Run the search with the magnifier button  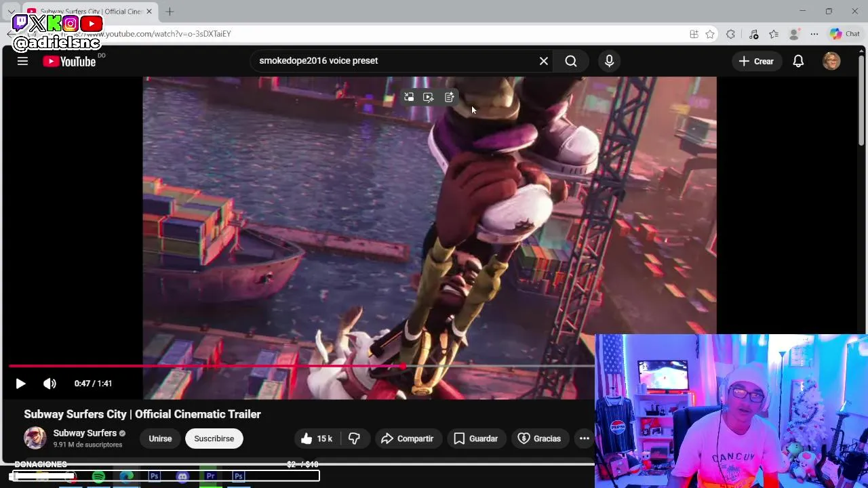point(571,61)
